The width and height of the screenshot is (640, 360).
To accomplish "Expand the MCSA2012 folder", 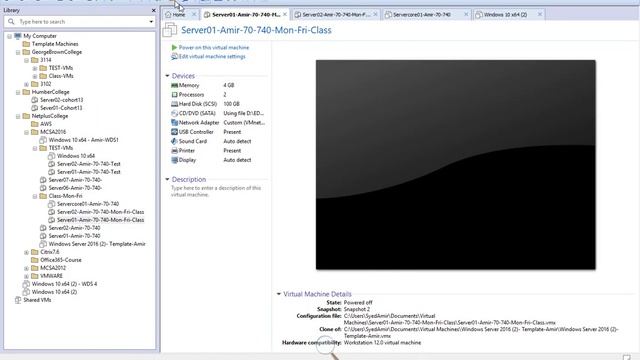I will click(x=27, y=268).
